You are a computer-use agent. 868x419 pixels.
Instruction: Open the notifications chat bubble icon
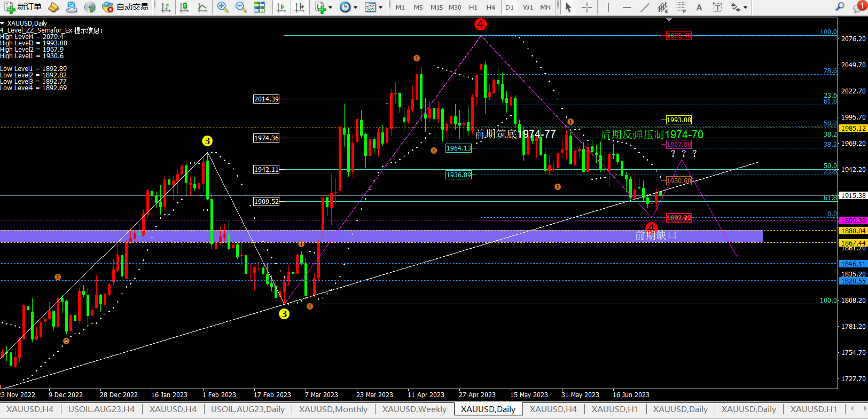859,7
